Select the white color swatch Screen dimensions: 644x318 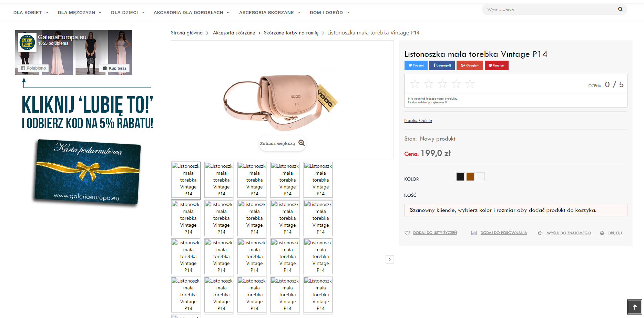(480, 177)
